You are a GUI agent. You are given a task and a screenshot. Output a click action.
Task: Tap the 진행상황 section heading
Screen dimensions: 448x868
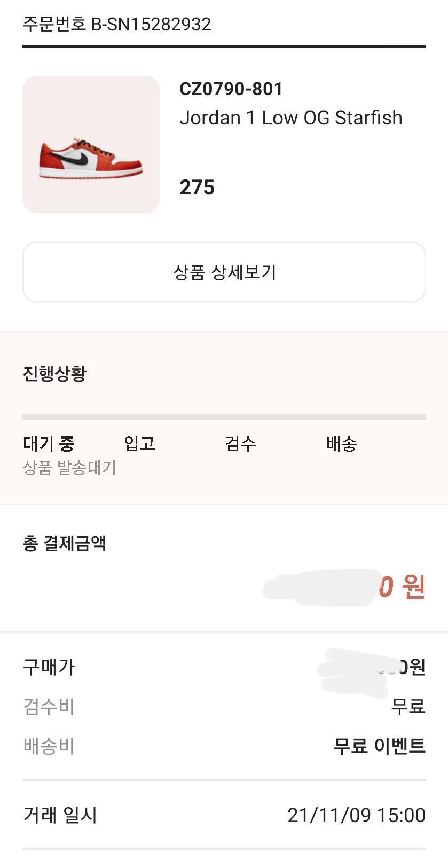coord(54,373)
